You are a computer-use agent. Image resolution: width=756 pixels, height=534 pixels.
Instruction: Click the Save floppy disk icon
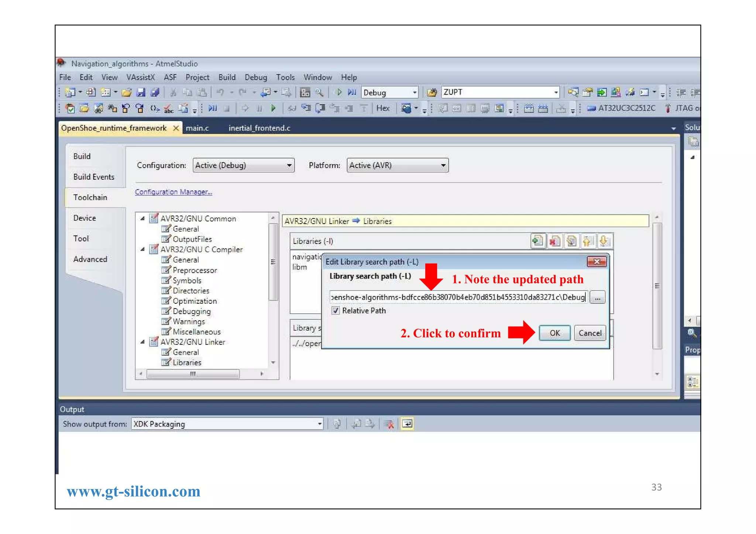click(x=141, y=92)
